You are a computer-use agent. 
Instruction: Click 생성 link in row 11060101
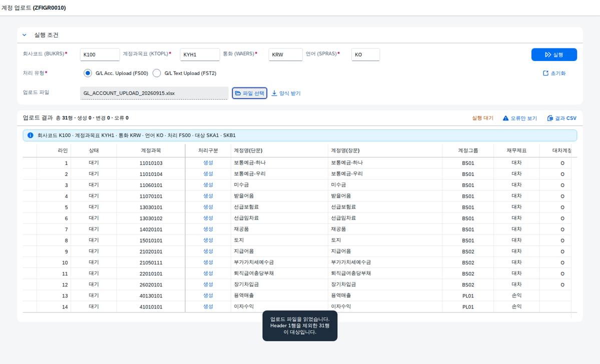[x=208, y=185]
